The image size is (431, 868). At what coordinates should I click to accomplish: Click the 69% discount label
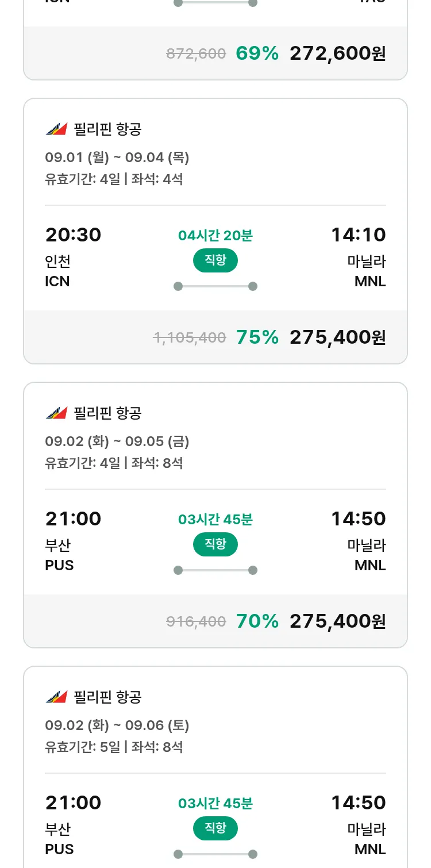tap(257, 53)
